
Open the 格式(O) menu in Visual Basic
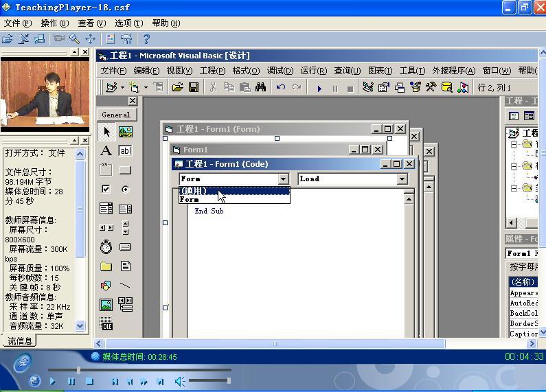click(245, 71)
